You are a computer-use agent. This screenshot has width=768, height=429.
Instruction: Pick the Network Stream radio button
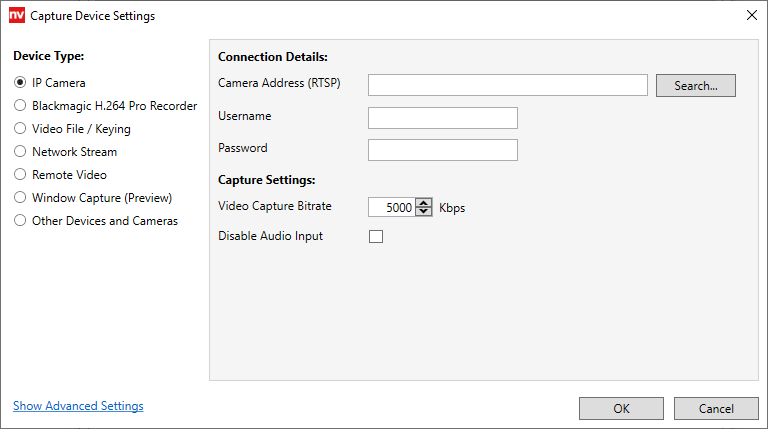tap(20, 152)
